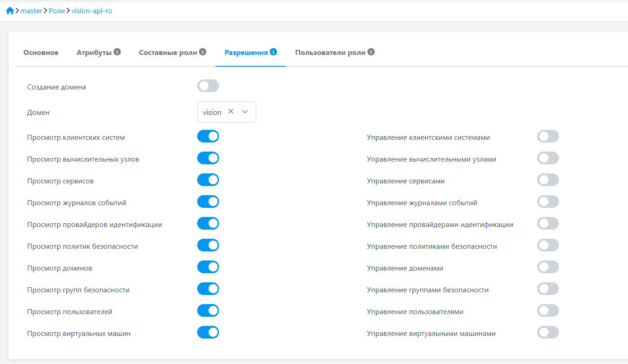The width and height of the screenshot is (628, 364).
Task: Switch to Атрибуты tab
Action: (x=94, y=53)
